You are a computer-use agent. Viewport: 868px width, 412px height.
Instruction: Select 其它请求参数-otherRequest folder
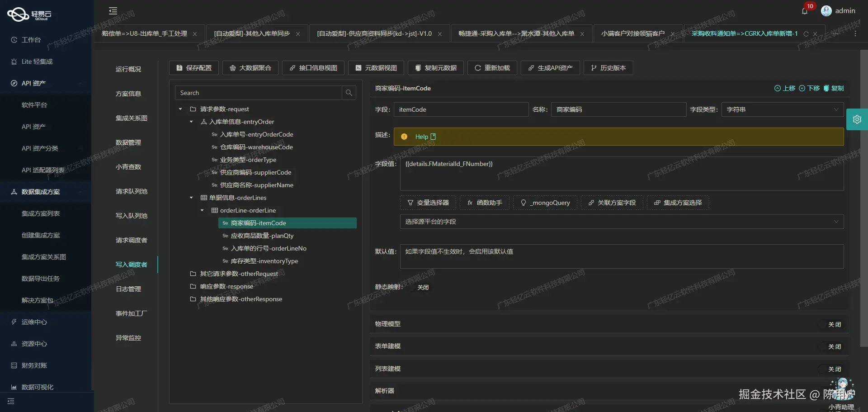[x=239, y=274]
